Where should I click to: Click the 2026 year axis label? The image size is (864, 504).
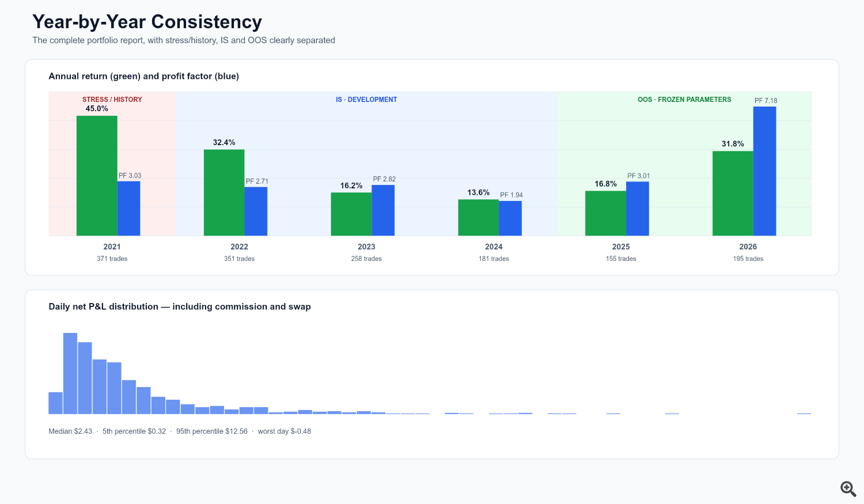tap(748, 247)
